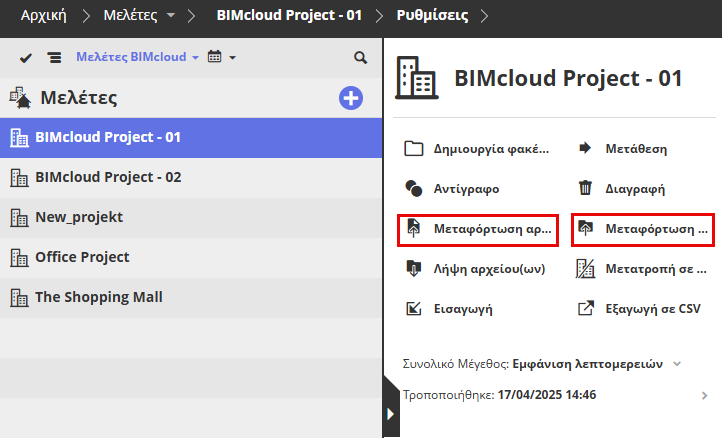Click Μελέτες breadcrumb link
Viewport: 722px width, 438px height.
pos(130,16)
